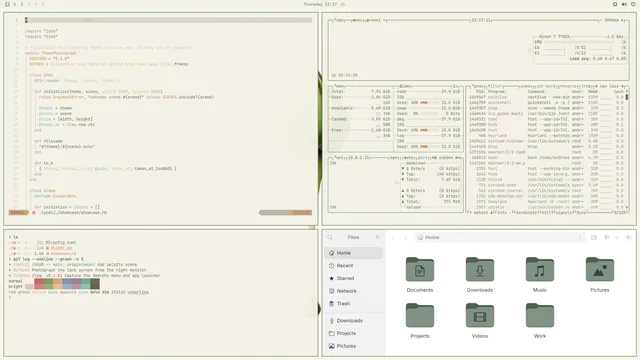This screenshot has width=640, height=360.
Task: Open the Music folder icon
Action: pos(540,269)
